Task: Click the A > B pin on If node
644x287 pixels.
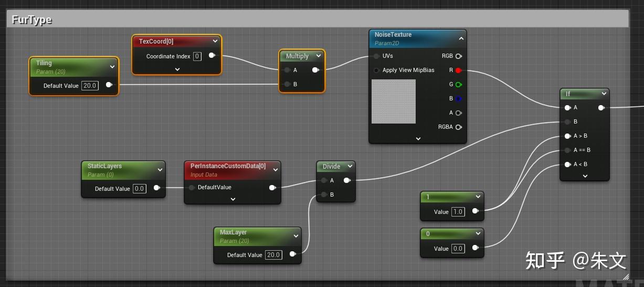Action: 567,136
